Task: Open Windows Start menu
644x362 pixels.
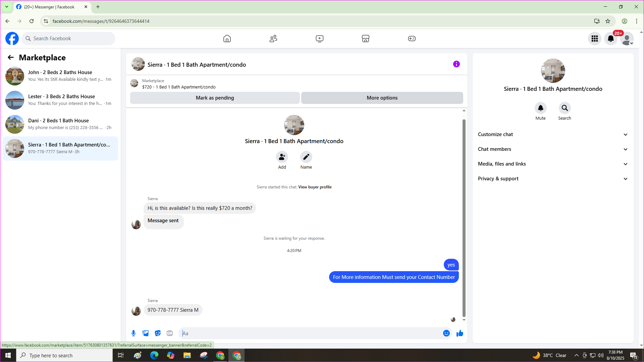Action: [x=8, y=355]
